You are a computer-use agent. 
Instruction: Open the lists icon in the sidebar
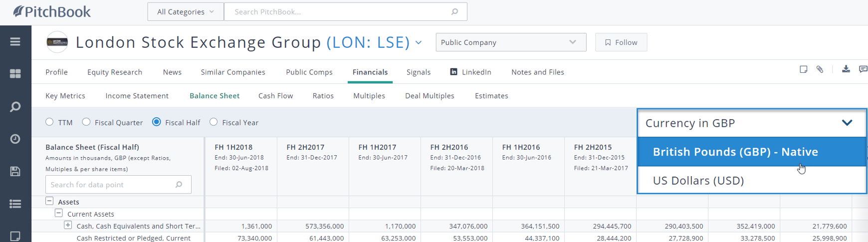[x=15, y=204]
